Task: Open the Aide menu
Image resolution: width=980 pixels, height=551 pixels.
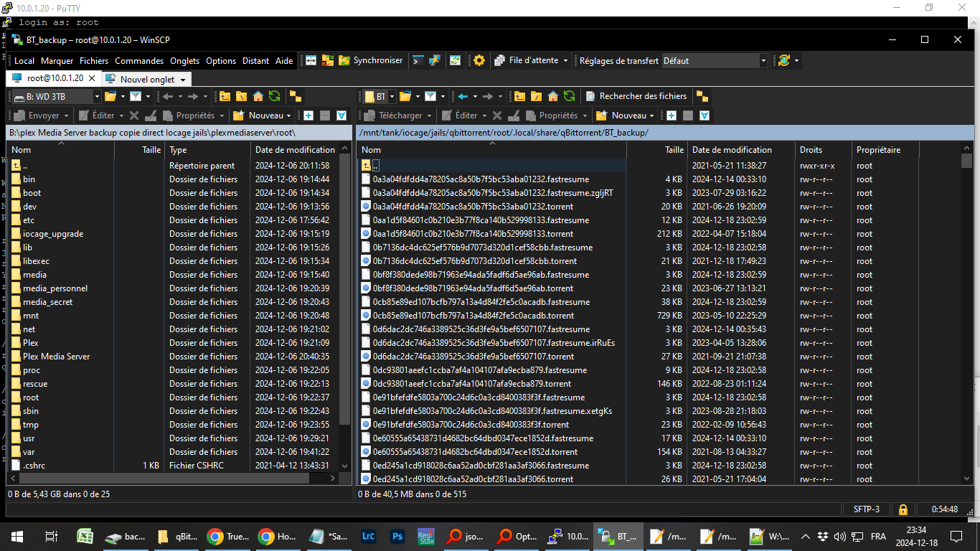Action: click(284, 61)
